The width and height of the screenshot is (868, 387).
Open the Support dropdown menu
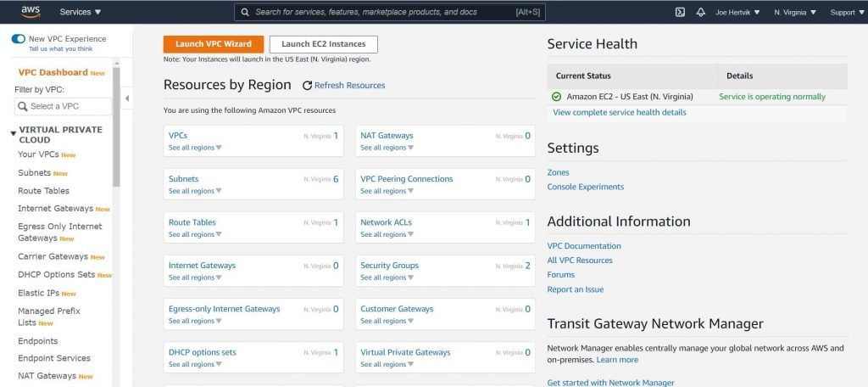(847, 12)
